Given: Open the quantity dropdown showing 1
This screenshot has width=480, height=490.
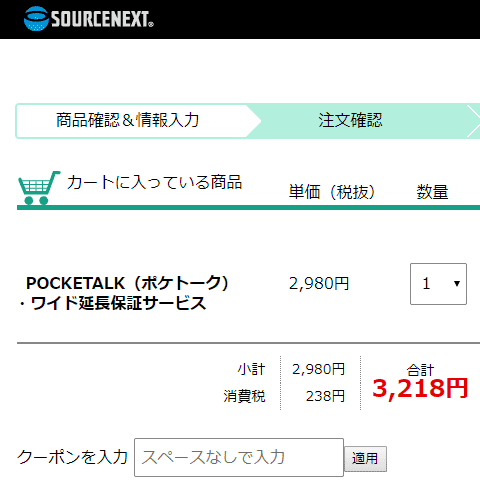Looking at the screenshot, I should (438, 284).
